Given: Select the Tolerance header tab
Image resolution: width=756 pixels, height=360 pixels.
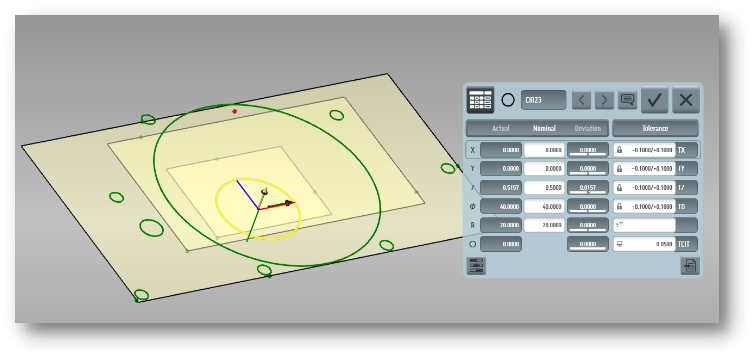Looking at the screenshot, I should coord(655,129).
